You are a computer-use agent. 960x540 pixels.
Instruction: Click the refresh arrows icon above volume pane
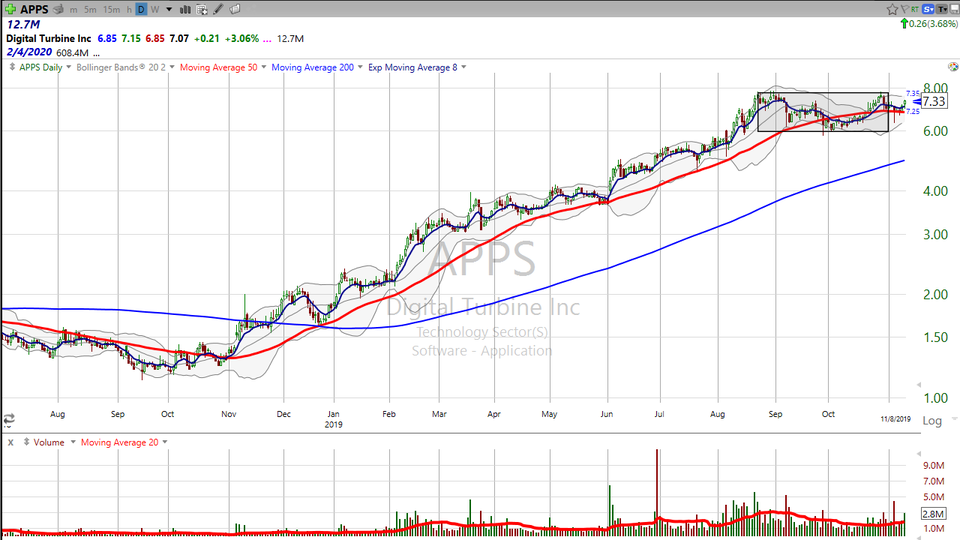click(9, 420)
